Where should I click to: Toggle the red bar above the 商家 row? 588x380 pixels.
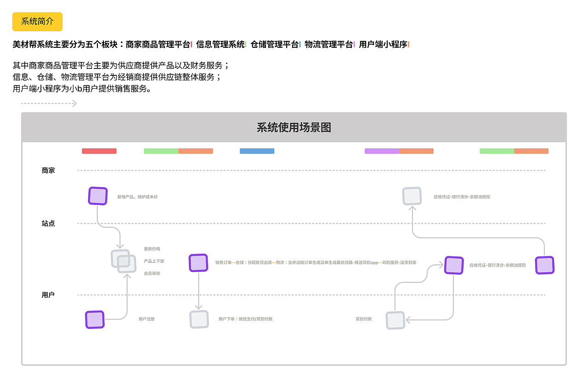tap(99, 151)
